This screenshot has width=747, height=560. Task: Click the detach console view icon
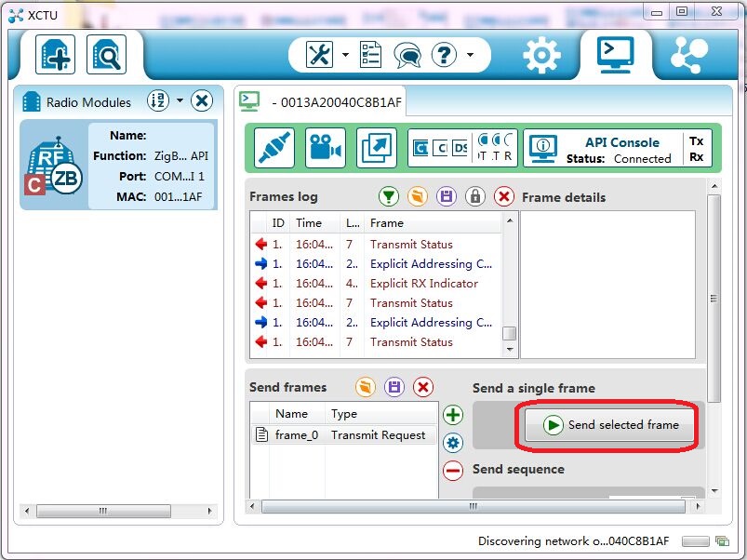[x=376, y=149]
